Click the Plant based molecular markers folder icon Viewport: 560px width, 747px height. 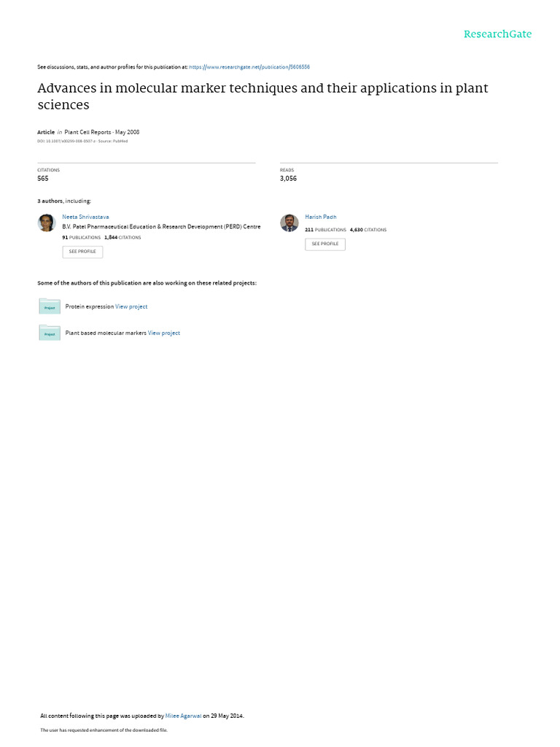(50, 333)
